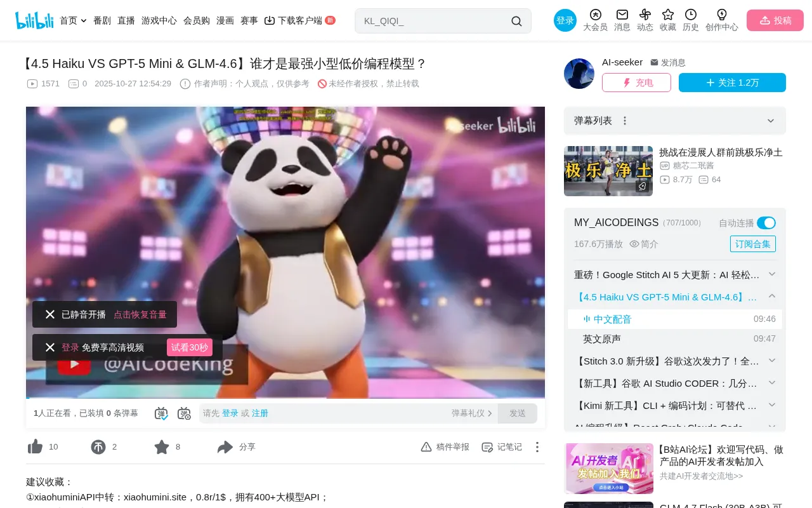The width and height of the screenshot is (812, 508).
Task: Click the pink 投稿 upload button
Action: [x=775, y=20]
